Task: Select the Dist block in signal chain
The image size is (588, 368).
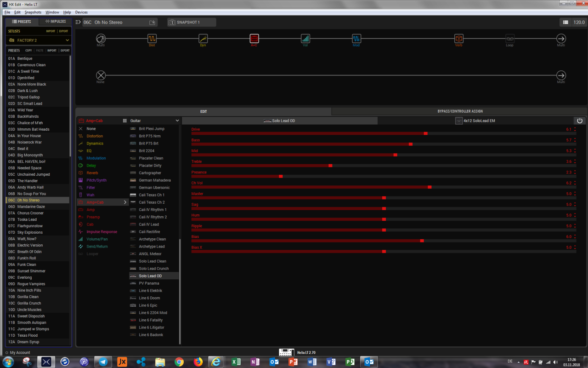Action: coord(152,39)
